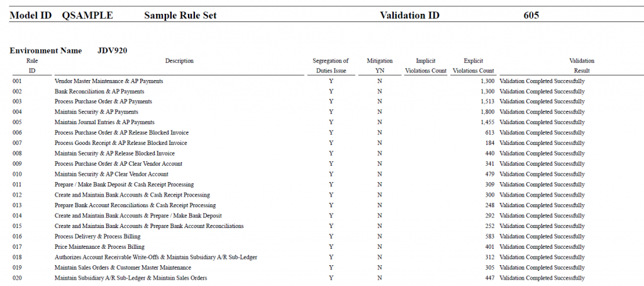The image size is (644, 286).
Task: Click the Description column header
Action: click(x=179, y=61)
